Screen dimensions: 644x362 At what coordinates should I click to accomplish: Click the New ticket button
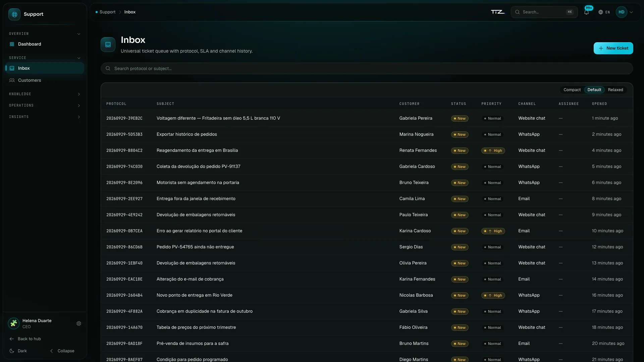(x=613, y=48)
